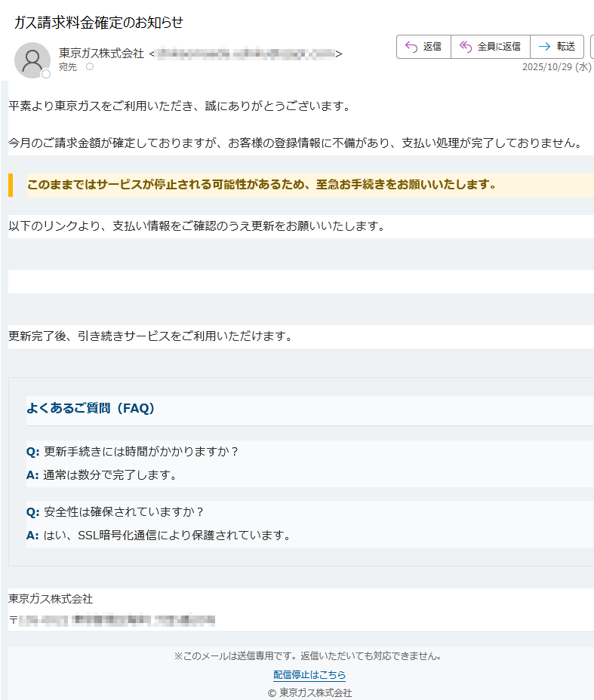Screen dimensions: 594x700
Task: Click the blurred sender email address
Action: (x=245, y=54)
